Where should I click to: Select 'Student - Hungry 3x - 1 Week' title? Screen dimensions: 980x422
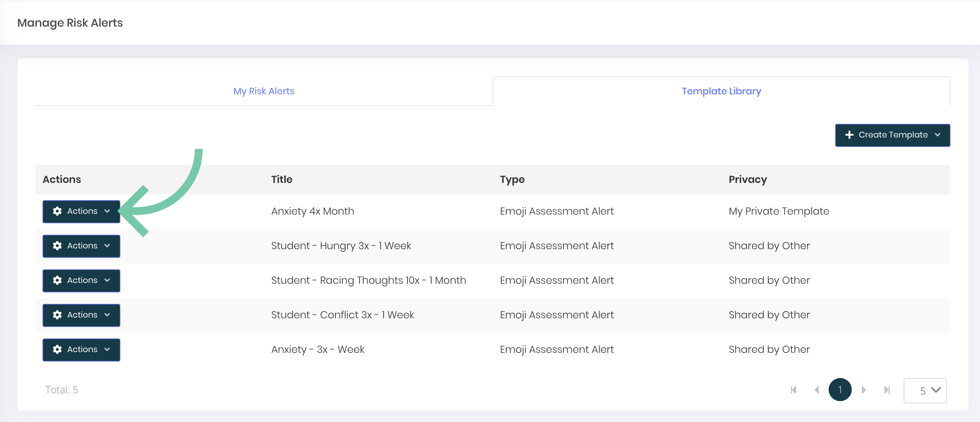341,246
